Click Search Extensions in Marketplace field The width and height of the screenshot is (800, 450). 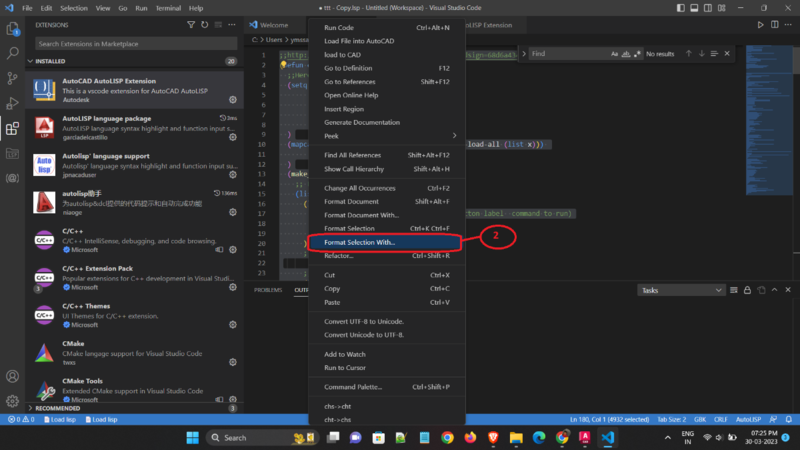tap(136, 44)
